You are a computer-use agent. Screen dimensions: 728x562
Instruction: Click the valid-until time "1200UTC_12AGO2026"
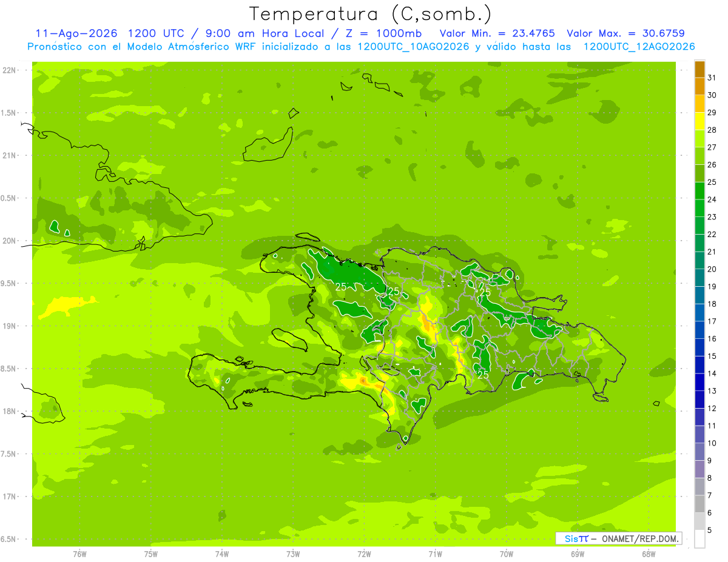(x=639, y=47)
